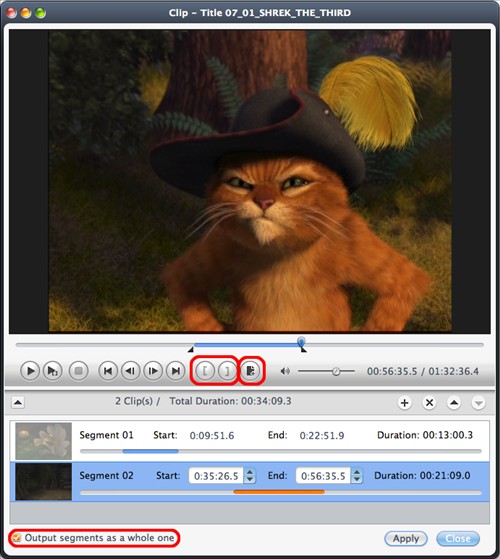Click the Close button
The image size is (500, 559).
458,538
